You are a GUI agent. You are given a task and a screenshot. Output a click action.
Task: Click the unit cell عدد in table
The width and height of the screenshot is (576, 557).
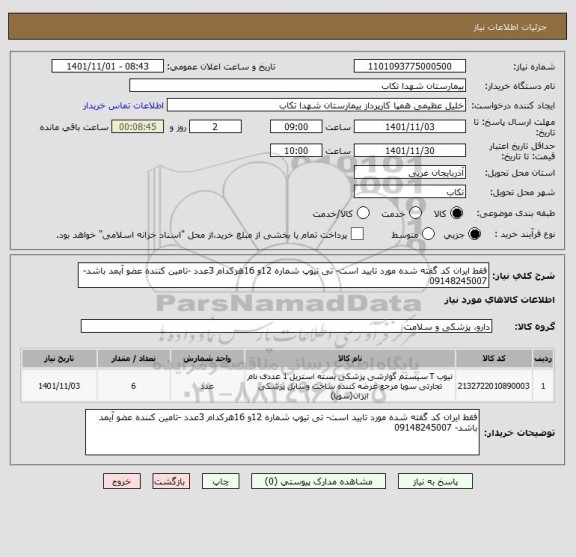[207, 386]
